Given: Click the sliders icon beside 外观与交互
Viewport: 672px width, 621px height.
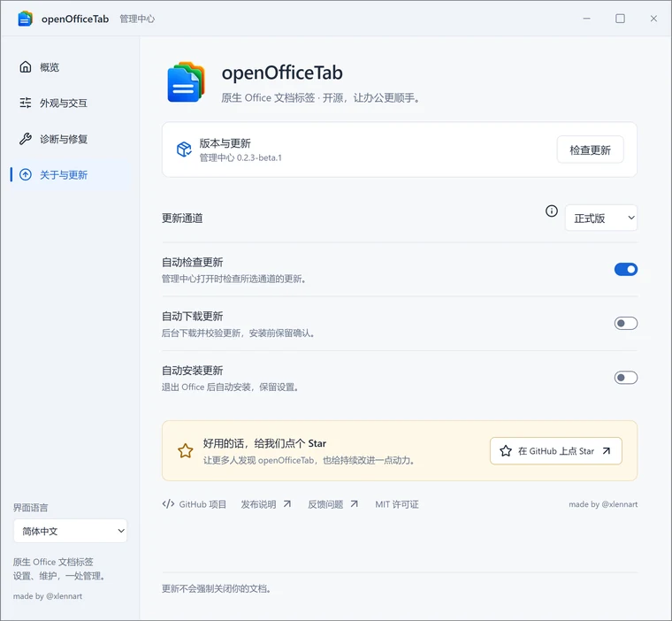Looking at the screenshot, I should click(26, 103).
